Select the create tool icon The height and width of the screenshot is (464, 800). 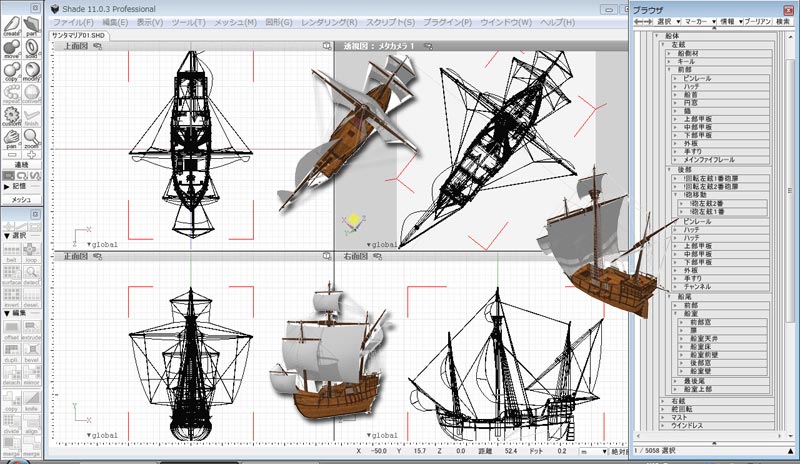[11, 30]
